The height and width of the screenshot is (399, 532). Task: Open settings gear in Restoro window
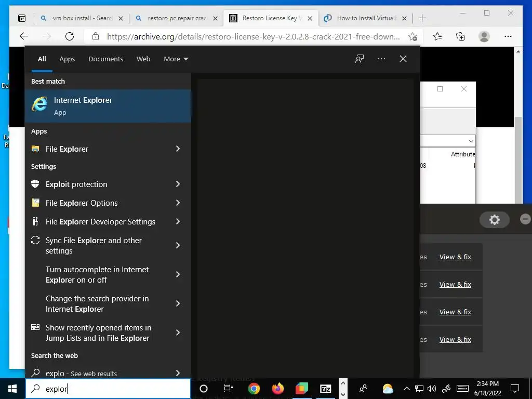click(495, 220)
